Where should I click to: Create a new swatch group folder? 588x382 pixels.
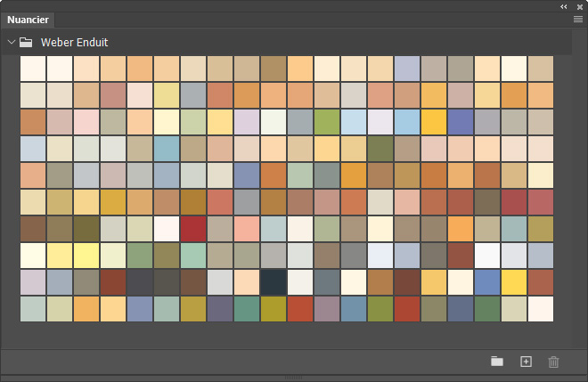pyautogui.click(x=497, y=362)
